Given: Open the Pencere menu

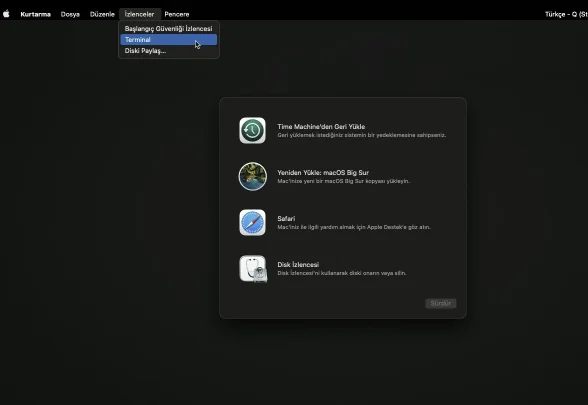Looking at the screenshot, I should coord(177,14).
